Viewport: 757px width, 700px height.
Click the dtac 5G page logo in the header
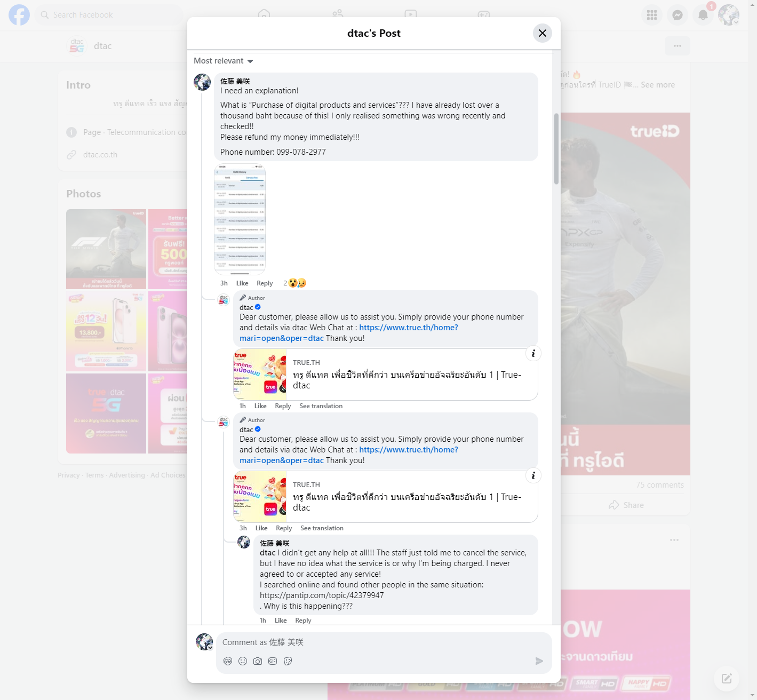(77, 46)
